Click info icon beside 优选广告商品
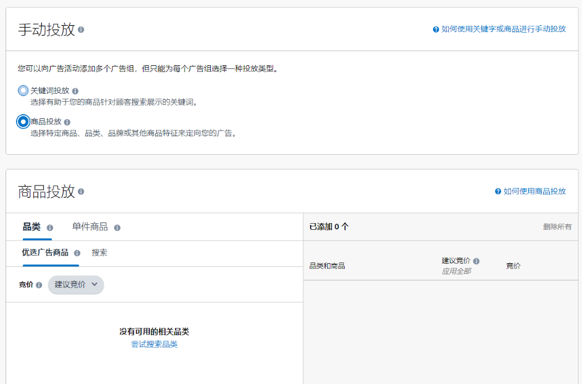 point(77,253)
